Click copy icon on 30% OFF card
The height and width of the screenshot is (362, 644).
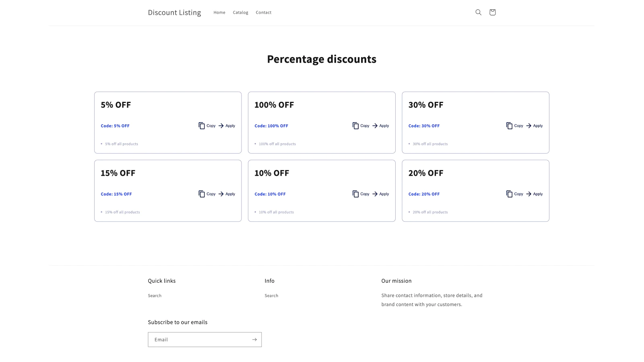[509, 126]
